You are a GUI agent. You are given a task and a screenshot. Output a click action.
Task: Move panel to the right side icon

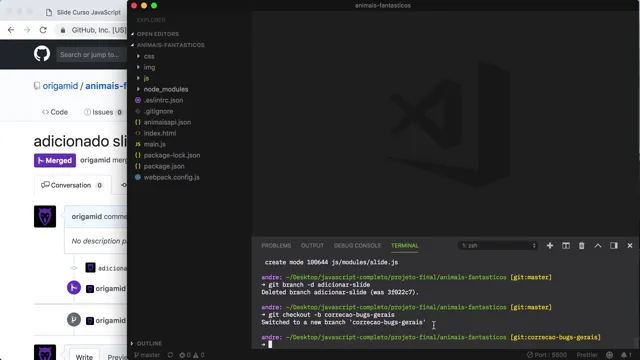[613, 245]
